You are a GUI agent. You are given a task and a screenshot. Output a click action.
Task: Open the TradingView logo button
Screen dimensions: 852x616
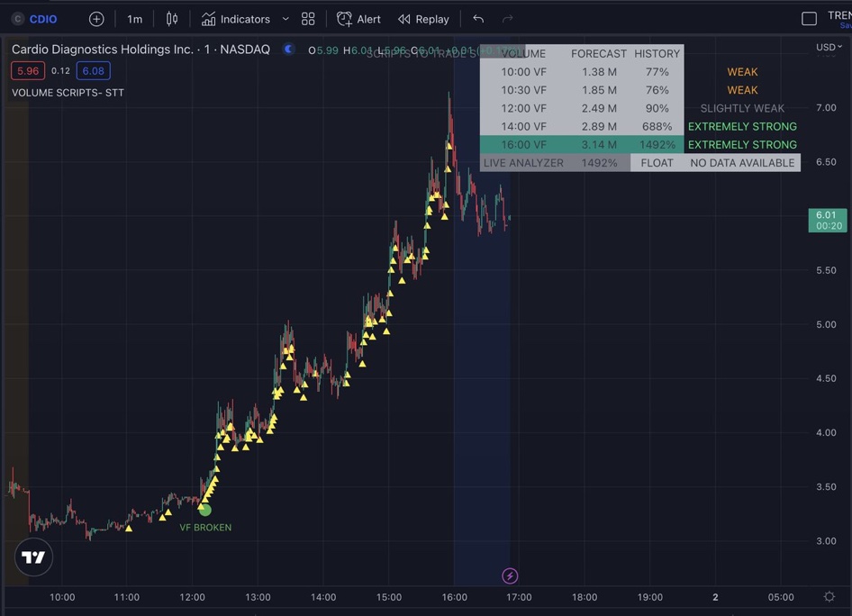(33, 557)
